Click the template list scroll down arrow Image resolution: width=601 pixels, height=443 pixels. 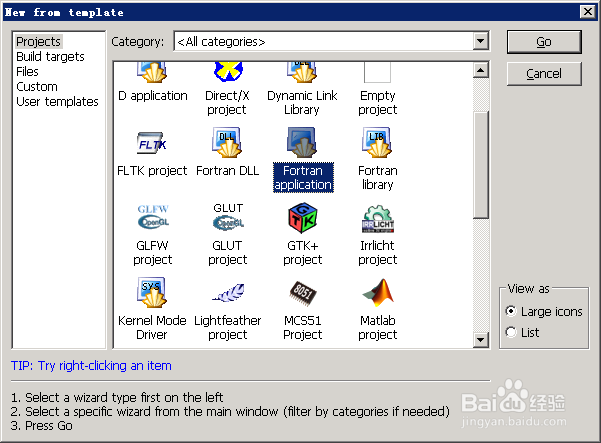click(x=481, y=340)
